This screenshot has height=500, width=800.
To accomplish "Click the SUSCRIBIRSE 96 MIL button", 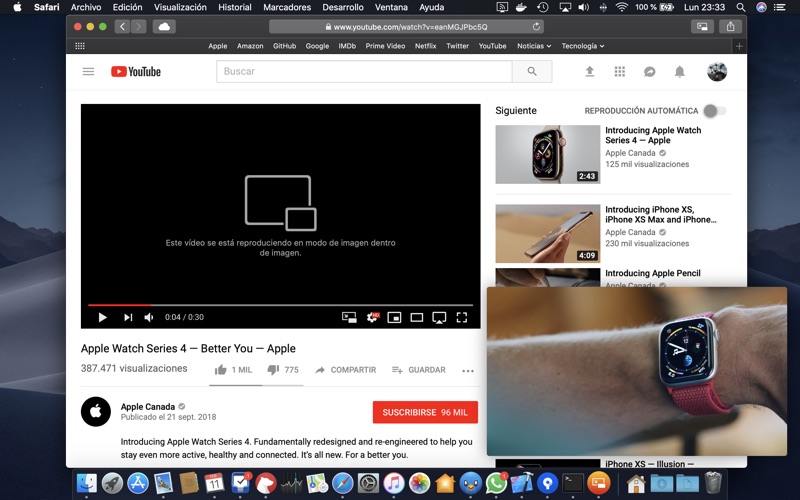I will (425, 412).
